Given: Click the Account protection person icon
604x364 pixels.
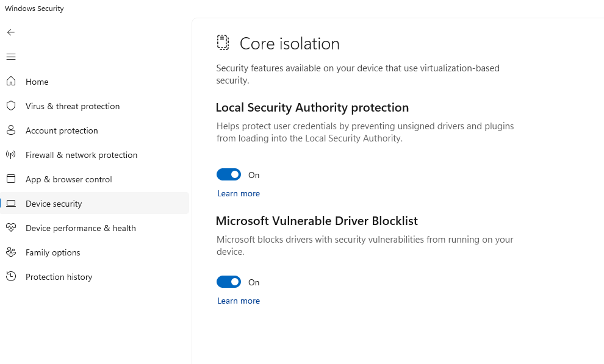Looking at the screenshot, I should coord(11,130).
